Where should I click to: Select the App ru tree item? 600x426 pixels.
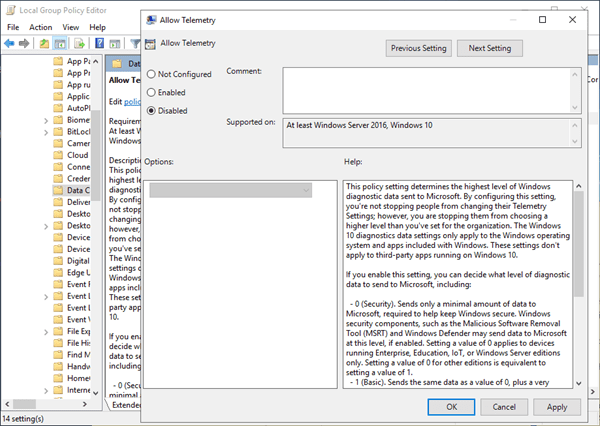point(72,85)
